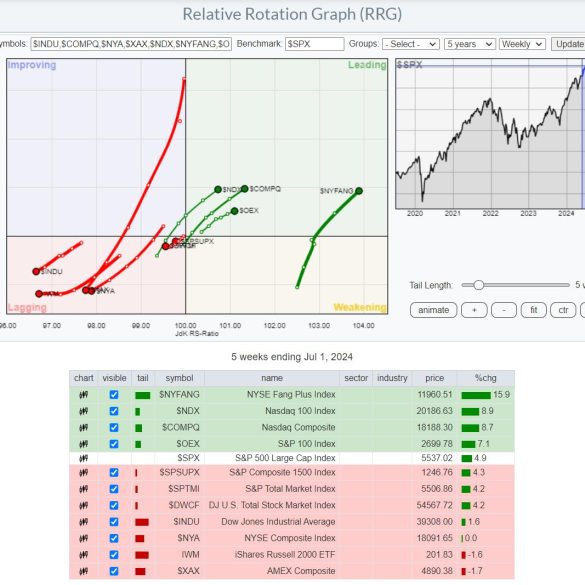Open the Weekly interval dropdown

(522, 44)
